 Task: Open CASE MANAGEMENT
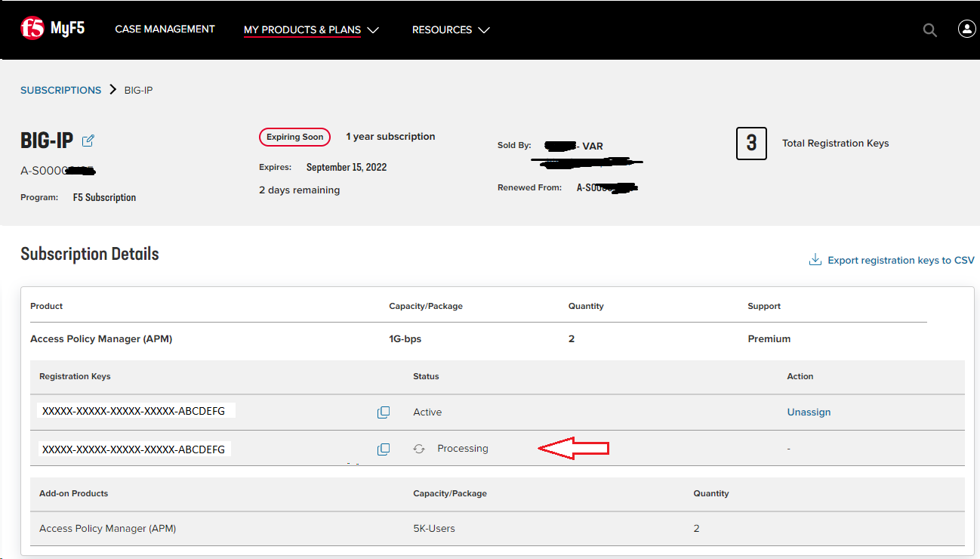165,29
